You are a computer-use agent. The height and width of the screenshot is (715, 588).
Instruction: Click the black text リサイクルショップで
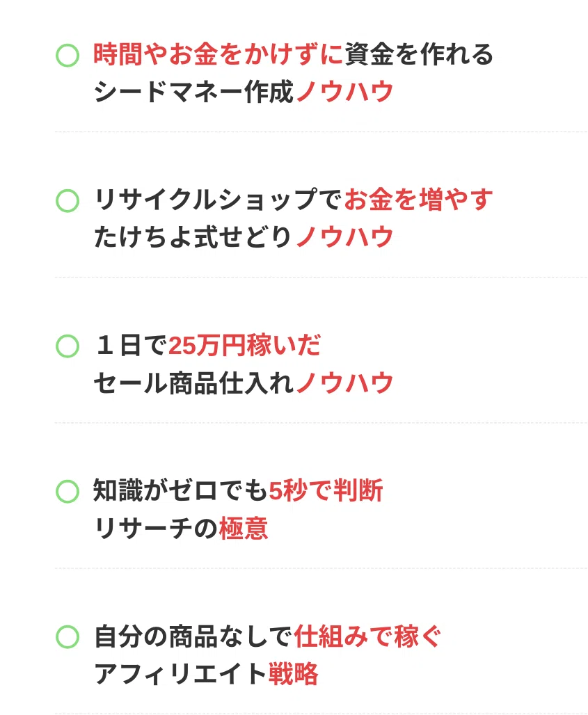point(218,201)
